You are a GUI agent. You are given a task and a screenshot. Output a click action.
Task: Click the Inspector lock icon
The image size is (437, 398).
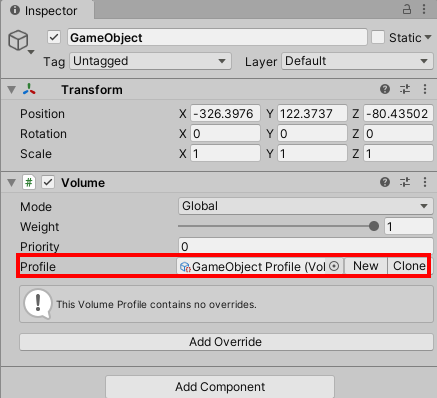[x=407, y=9]
